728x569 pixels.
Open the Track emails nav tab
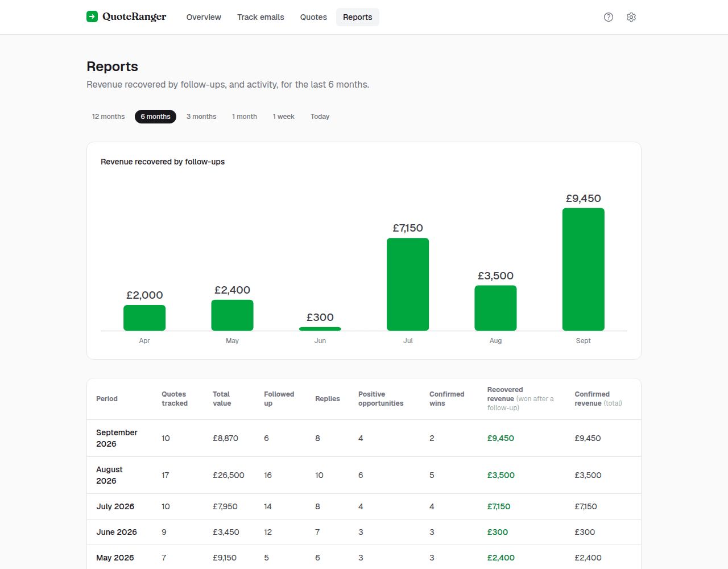tap(260, 17)
